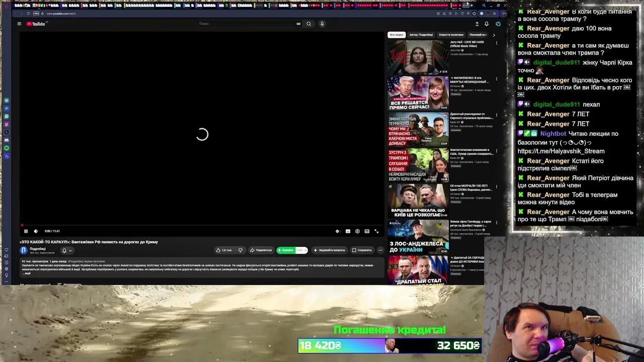Expand the subscription notification bell dropdown
The image size is (644, 362).
[67, 250]
